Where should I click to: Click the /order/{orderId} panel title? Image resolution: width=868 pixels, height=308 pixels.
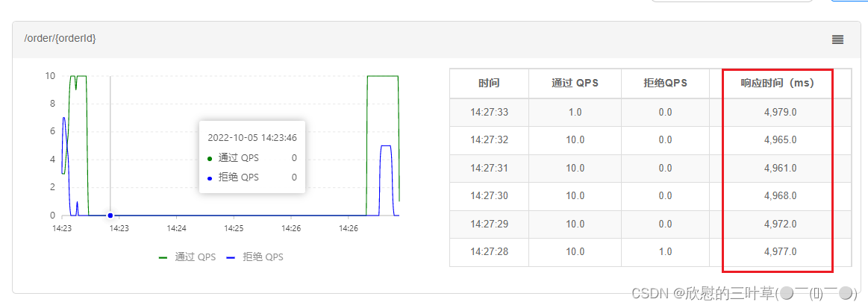[60, 39]
